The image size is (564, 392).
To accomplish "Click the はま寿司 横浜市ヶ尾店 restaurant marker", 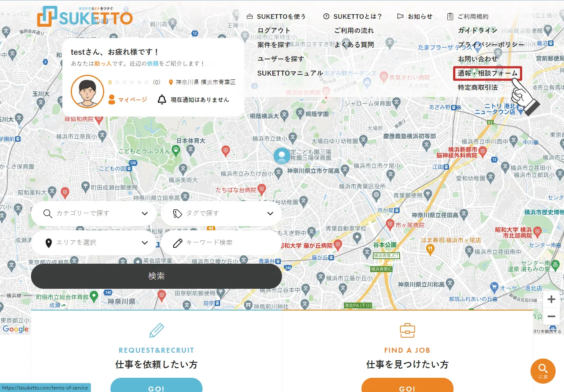I will point(430,249).
